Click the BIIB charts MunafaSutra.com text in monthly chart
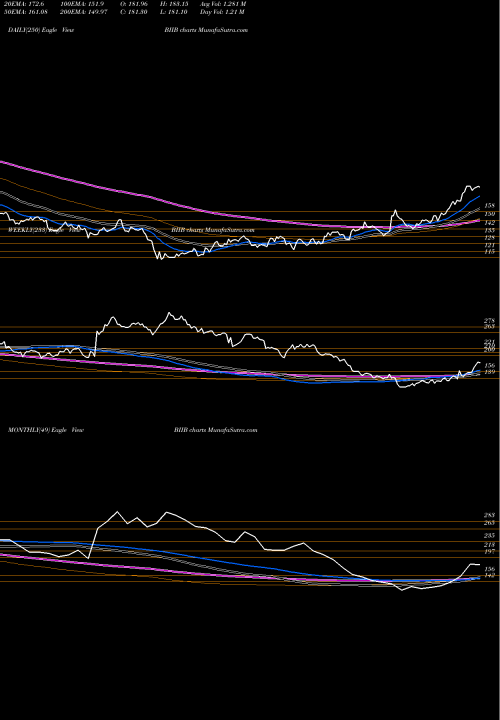 pos(215,430)
